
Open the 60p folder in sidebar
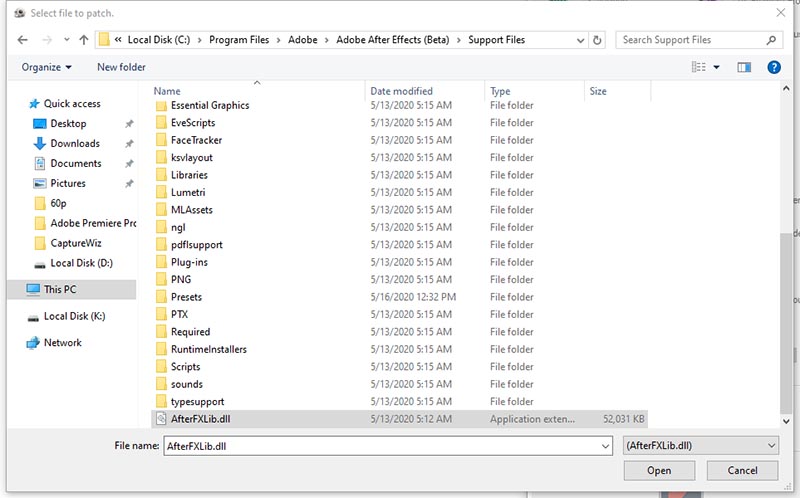[58, 203]
